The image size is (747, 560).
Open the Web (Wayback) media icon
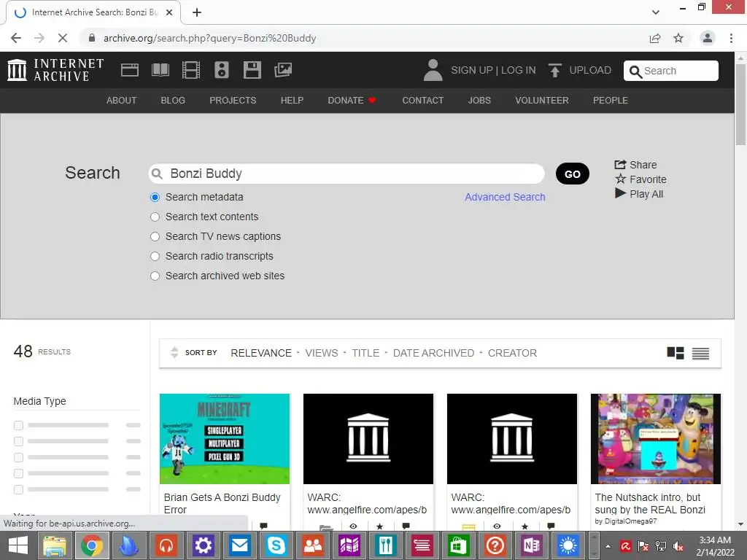(130, 70)
